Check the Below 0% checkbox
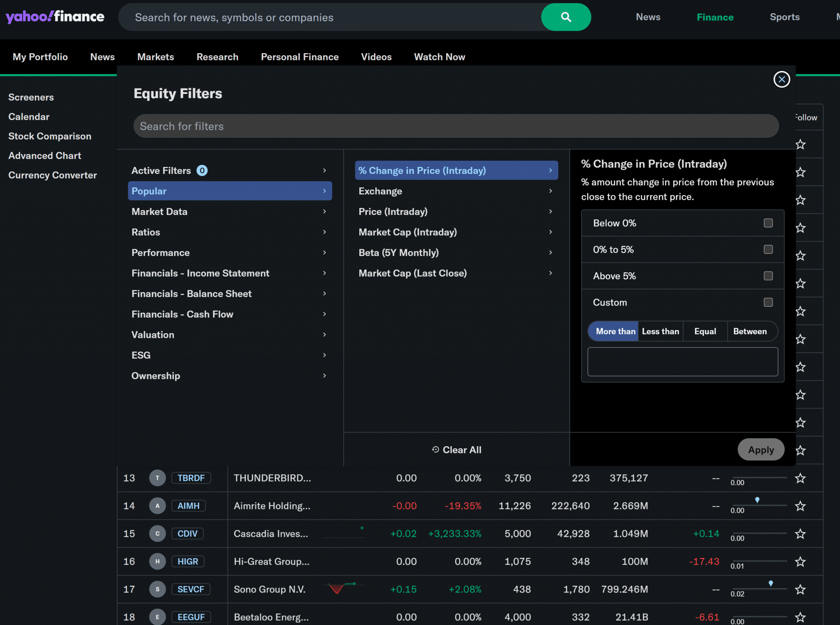 click(768, 223)
